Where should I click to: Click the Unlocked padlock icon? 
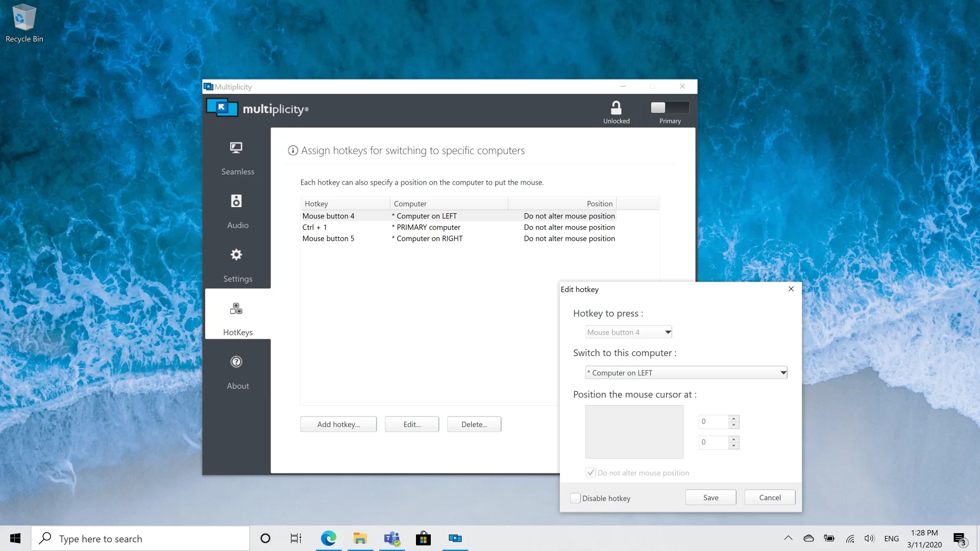coord(616,108)
